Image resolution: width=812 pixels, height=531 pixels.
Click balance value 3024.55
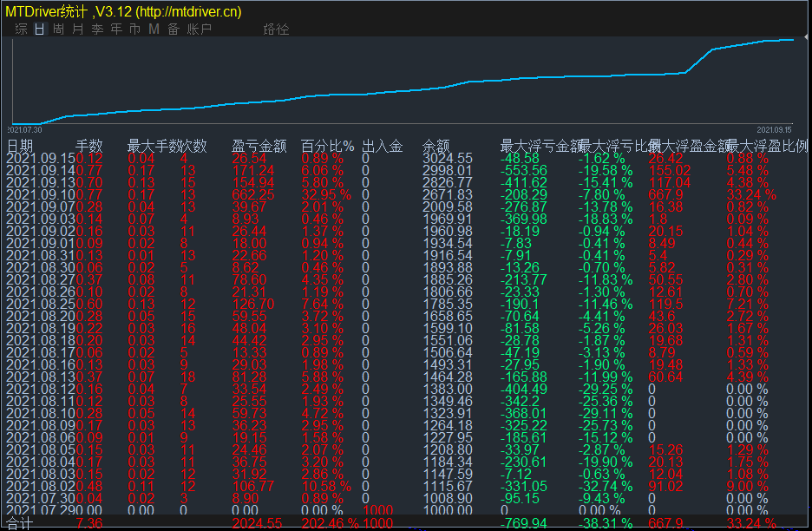tap(448, 159)
